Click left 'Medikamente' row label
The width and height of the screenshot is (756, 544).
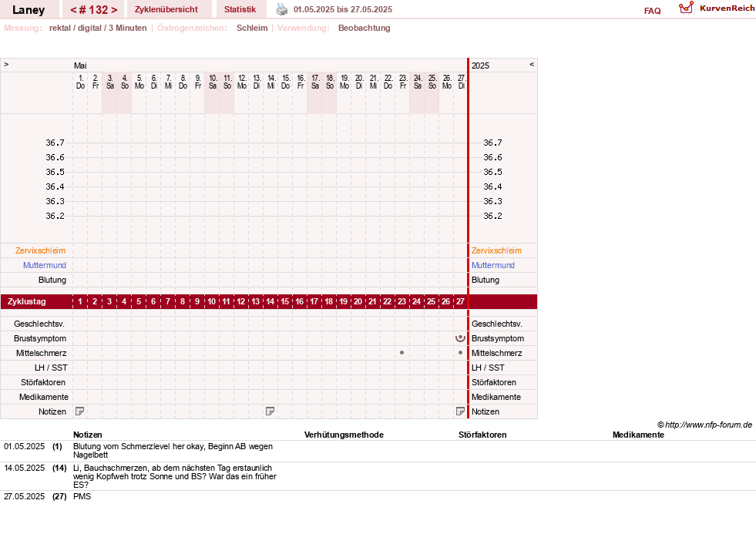tap(44, 398)
